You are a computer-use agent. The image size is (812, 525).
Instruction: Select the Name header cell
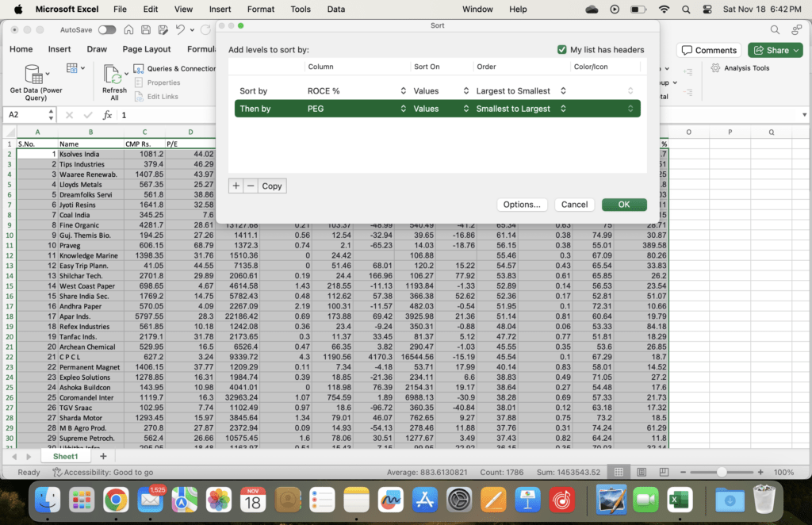pyautogui.click(x=90, y=144)
